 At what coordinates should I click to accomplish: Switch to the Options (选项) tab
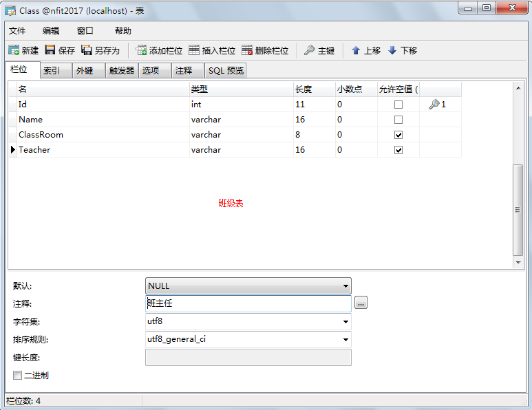154,71
